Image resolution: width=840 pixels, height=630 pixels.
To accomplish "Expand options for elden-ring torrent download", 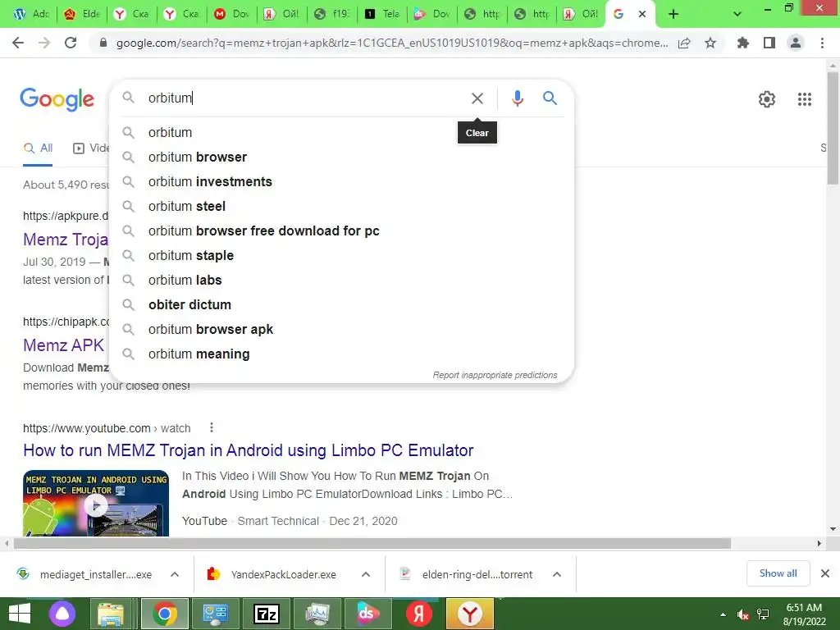I will click(x=557, y=574).
